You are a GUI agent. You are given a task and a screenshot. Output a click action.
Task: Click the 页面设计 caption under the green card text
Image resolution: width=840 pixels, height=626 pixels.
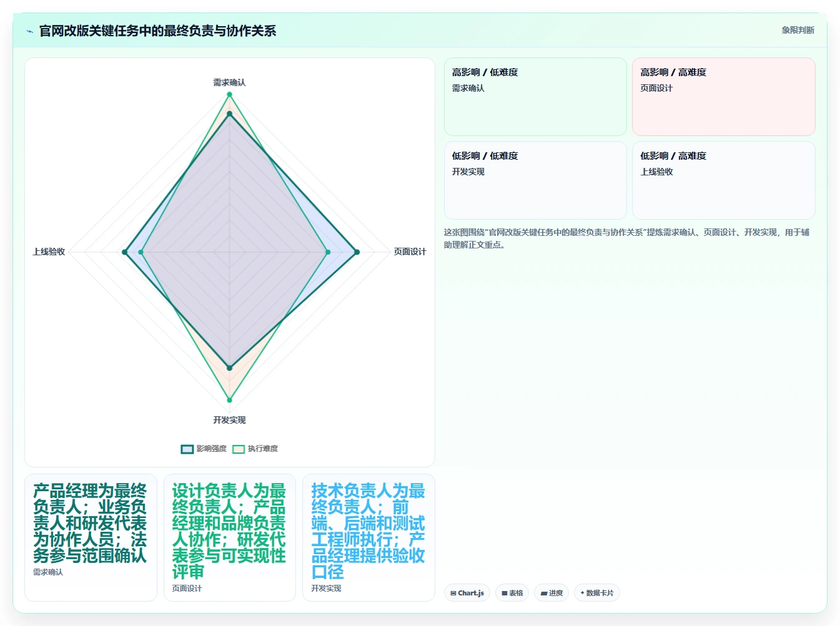[x=187, y=588]
